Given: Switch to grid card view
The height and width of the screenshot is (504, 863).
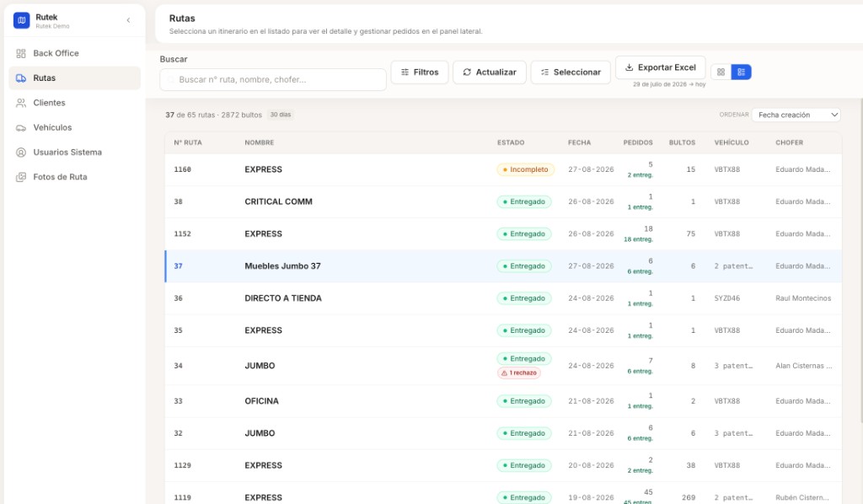Looking at the screenshot, I should pyautogui.click(x=721, y=72).
